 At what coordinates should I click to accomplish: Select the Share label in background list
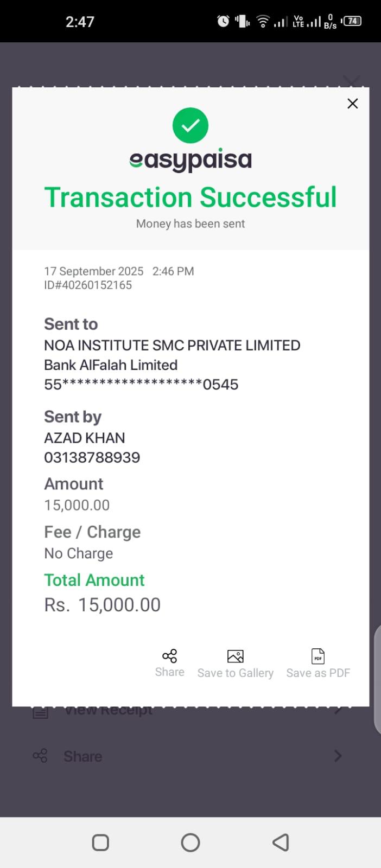pos(82,756)
